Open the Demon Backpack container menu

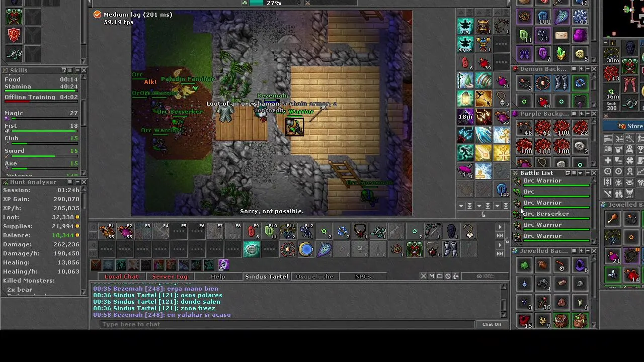click(x=574, y=69)
